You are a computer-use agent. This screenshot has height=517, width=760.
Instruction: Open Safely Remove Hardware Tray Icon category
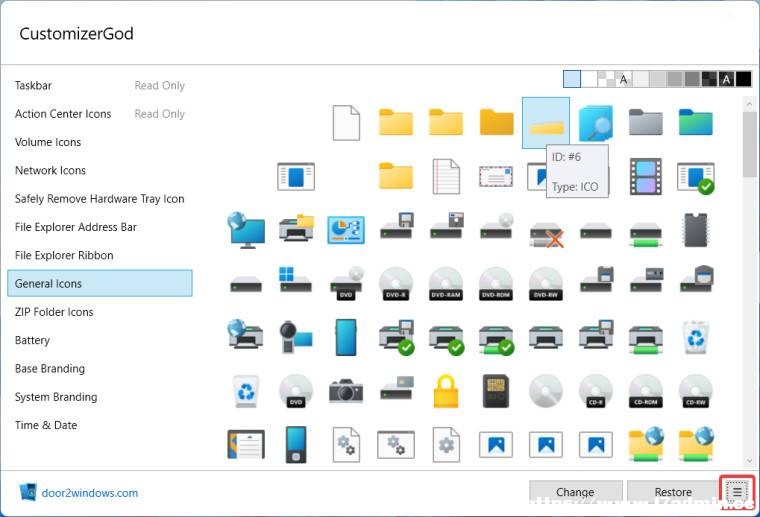point(100,199)
